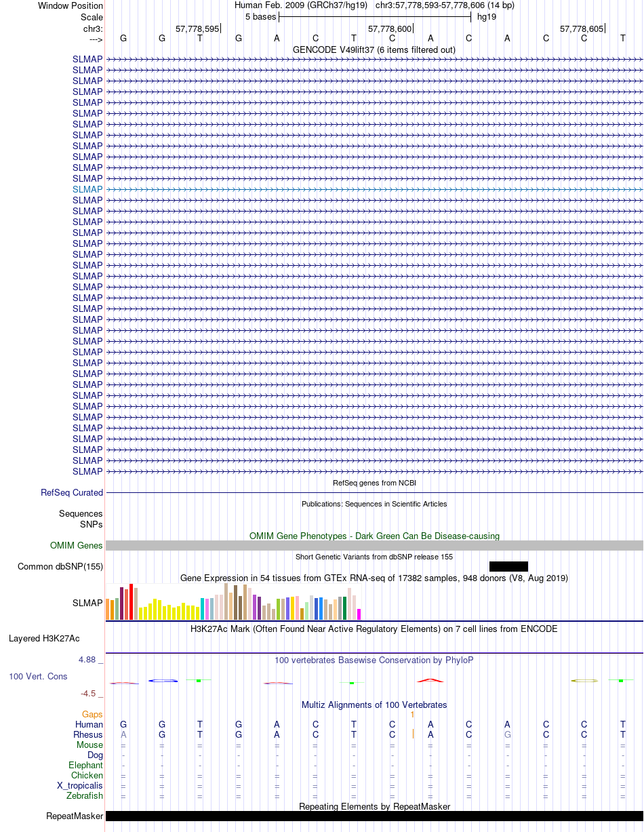Click 'RefSeq genes from NCBI' title
644x832 pixels.
click(374, 483)
